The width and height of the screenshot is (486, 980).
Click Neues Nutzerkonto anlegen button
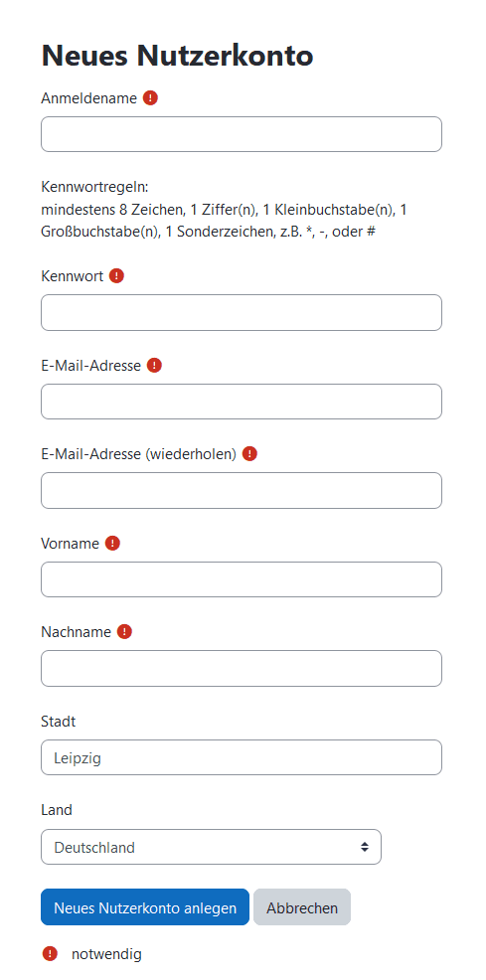145,906
